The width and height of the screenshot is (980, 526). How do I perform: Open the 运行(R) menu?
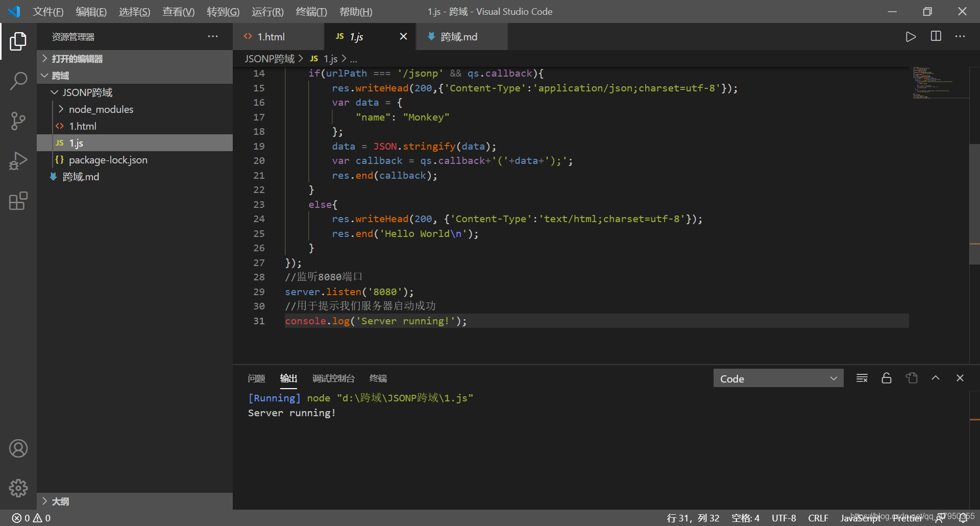pyautogui.click(x=267, y=11)
